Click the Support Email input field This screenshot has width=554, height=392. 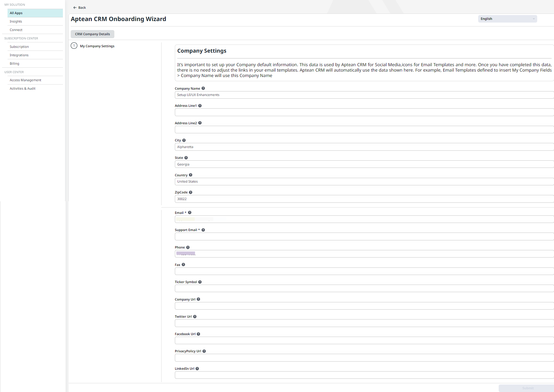(x=364, y=236)
